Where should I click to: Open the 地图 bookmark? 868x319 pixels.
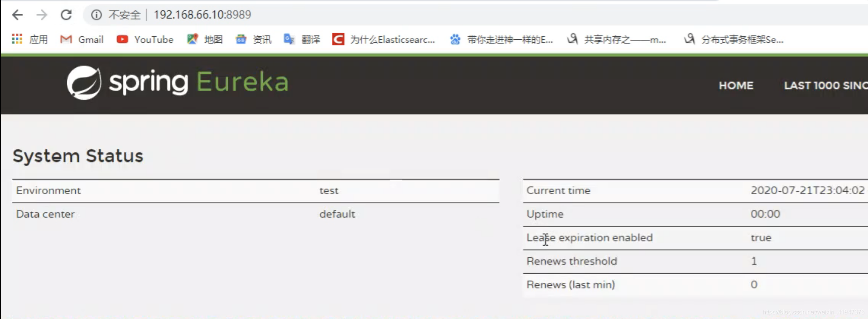click(214, 39)
